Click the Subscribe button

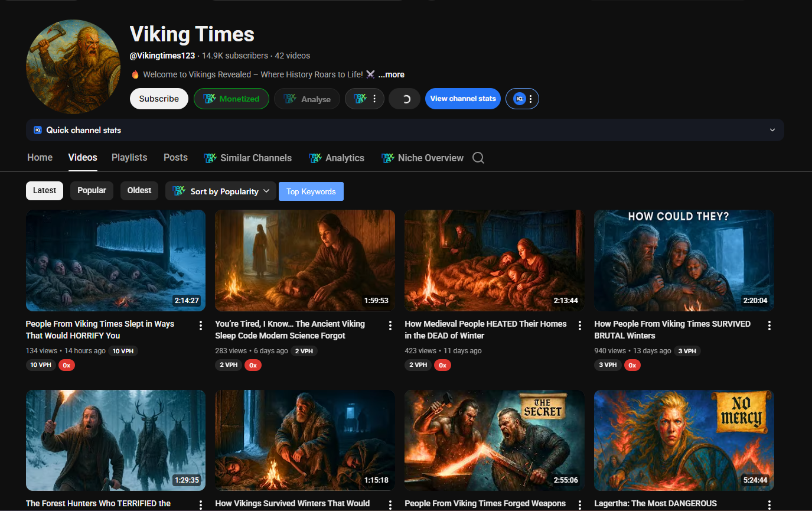tap(159, 99)
